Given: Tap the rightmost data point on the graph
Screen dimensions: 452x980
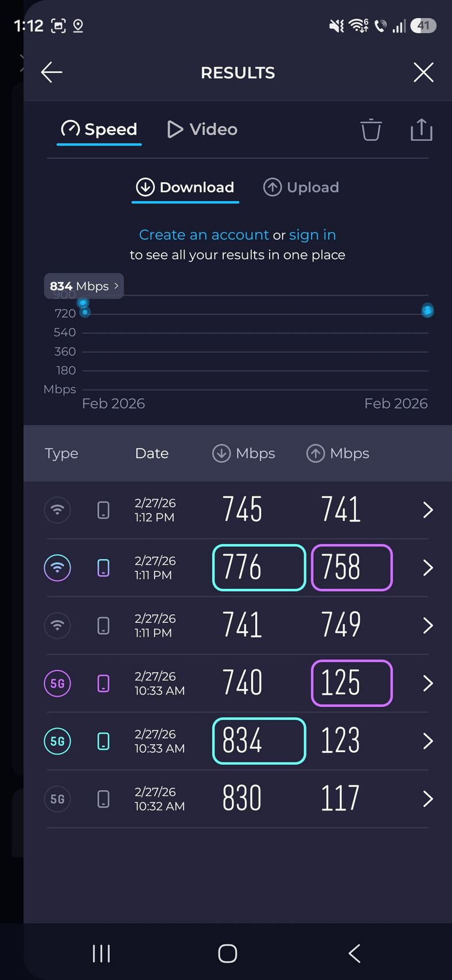Looking at the screenshot, I should (x=427, y=311).
